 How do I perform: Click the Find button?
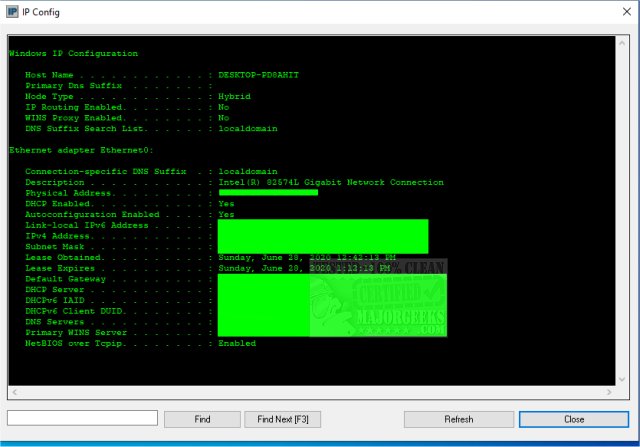(x=202, y=419)
